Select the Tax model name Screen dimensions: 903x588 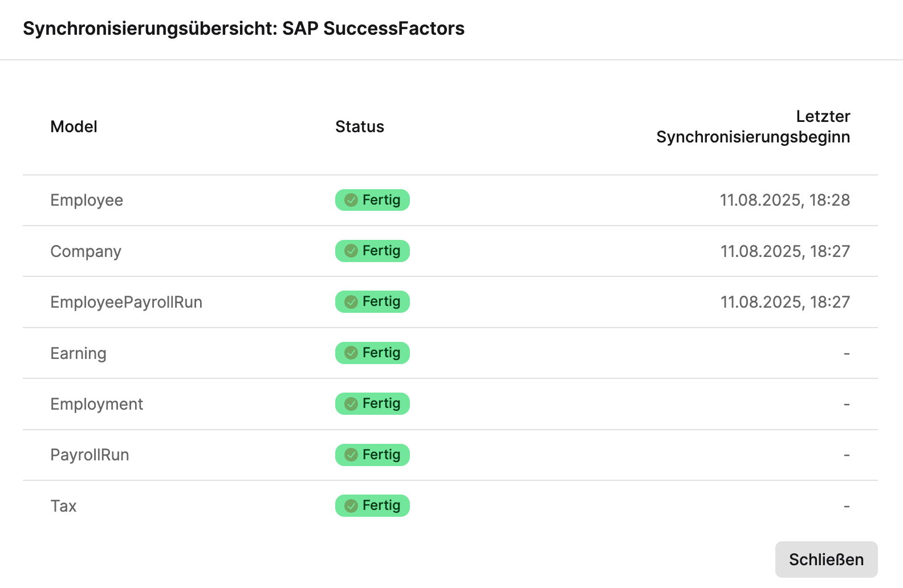(63, 506)
